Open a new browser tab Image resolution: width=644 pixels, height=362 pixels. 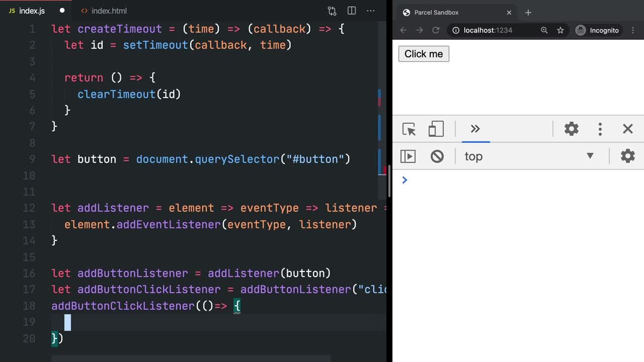point(528,12)
